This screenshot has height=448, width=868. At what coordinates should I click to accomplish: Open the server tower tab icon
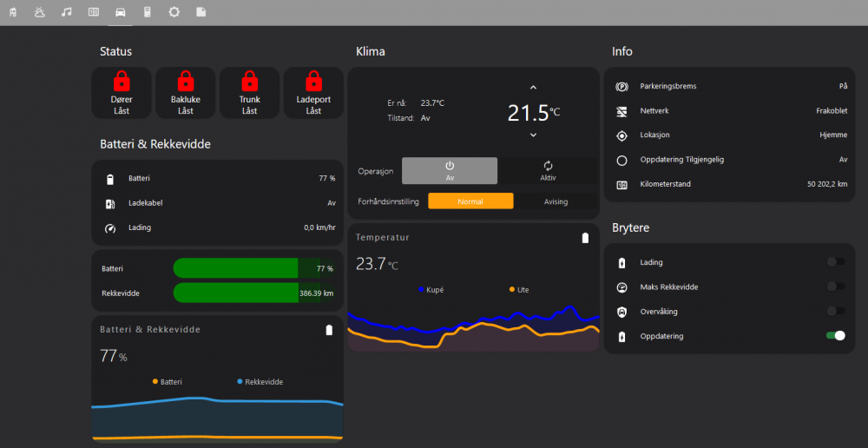[148, 12]
